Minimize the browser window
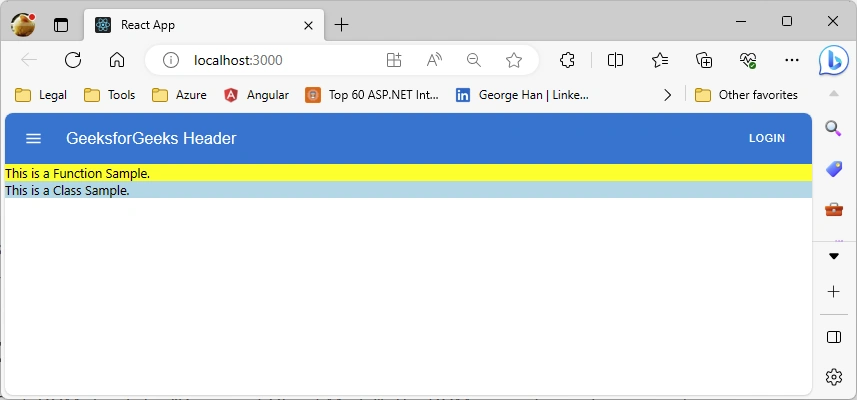The width and height of the screenshot is (857, 400). coord(741,21)
